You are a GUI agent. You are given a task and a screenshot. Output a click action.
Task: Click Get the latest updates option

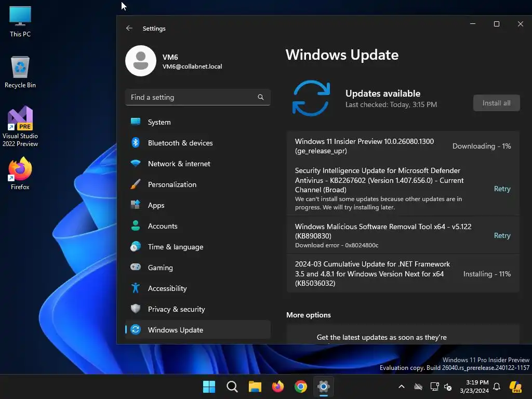(403, 335)
